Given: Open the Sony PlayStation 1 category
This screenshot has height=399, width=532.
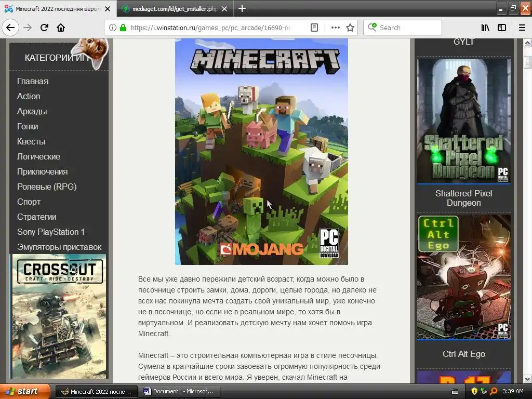Looking at the screenshot, I should coord(51,232).
